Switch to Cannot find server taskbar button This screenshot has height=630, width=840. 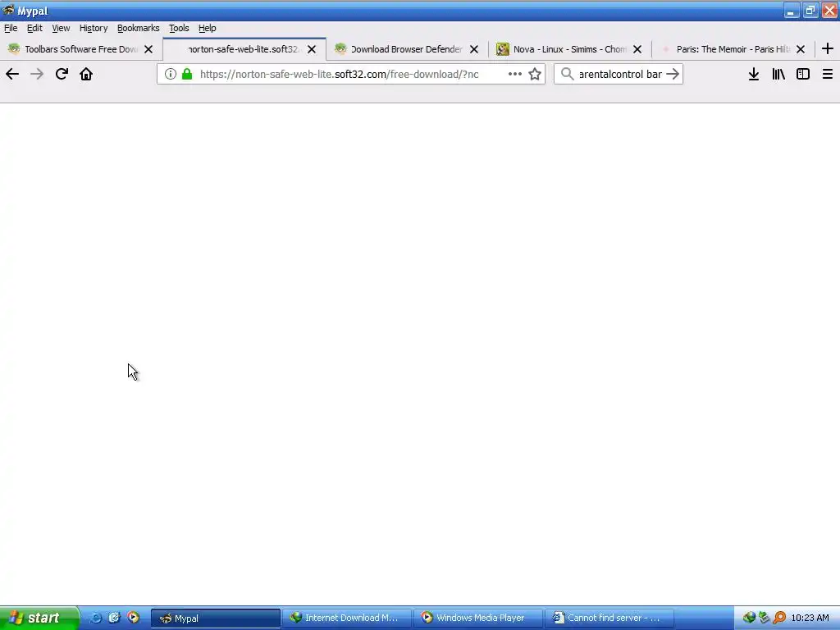(x=609, y=619)
